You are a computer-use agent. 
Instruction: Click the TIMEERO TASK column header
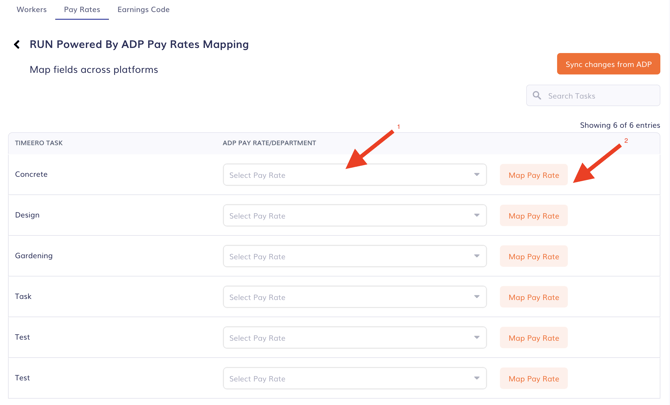point(39,143)
